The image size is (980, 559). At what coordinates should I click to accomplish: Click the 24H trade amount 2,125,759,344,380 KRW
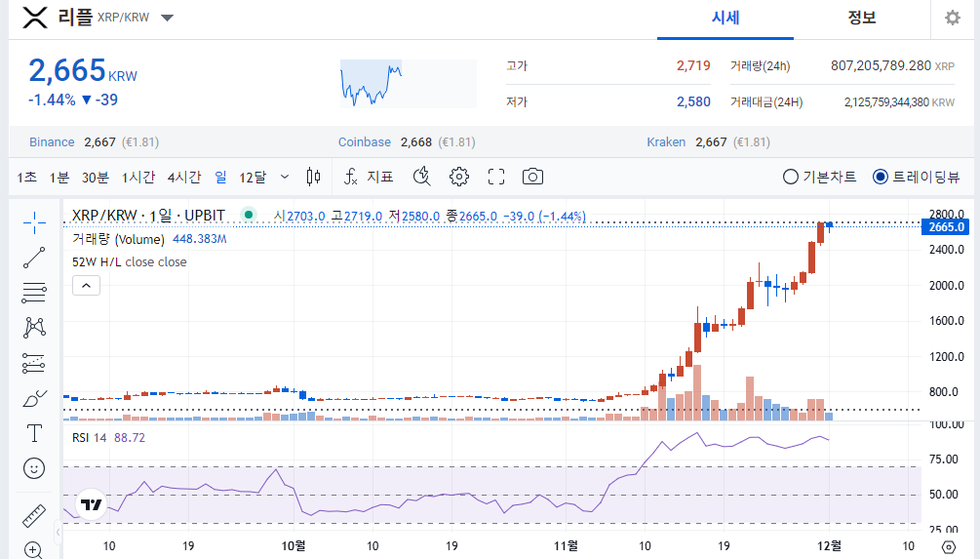click(x=899, y=101)
